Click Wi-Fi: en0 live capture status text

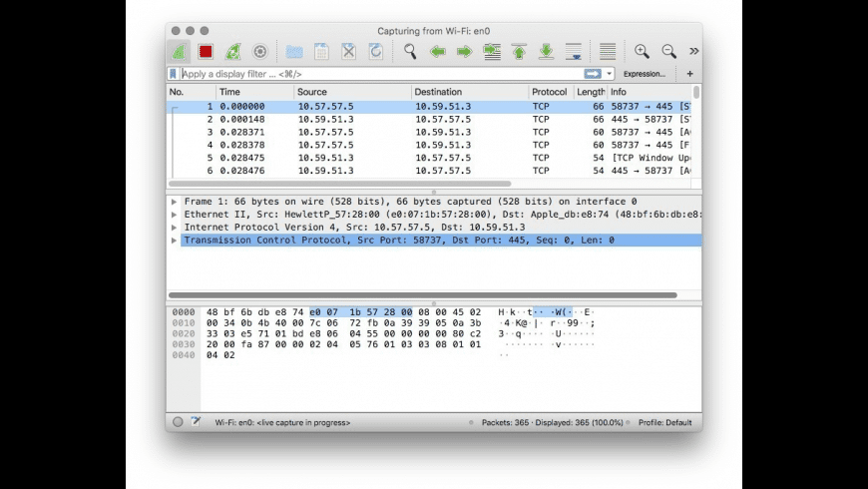pyautogui.click(x=282, y=422)
